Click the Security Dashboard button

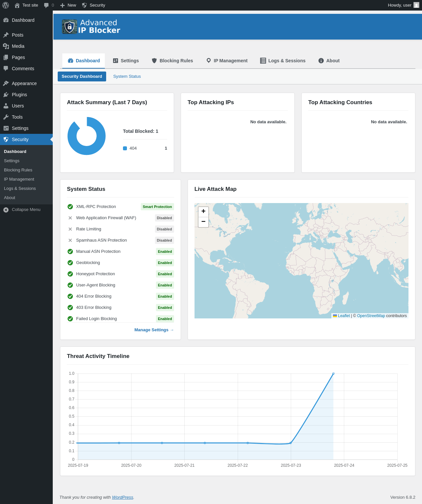pyautogui.click(x=82, y=76)
